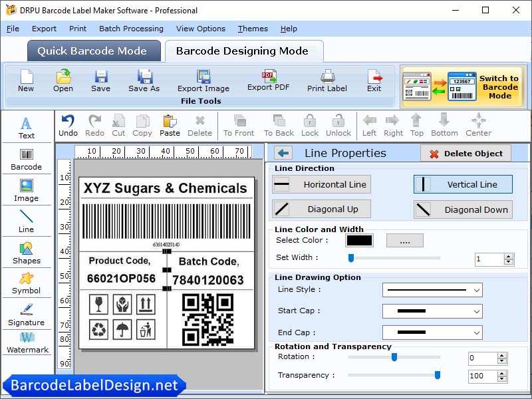This screenshot has height=399, width=532.
Task: Click the Lock icon in the toolbar
Action: click(310, 125)
